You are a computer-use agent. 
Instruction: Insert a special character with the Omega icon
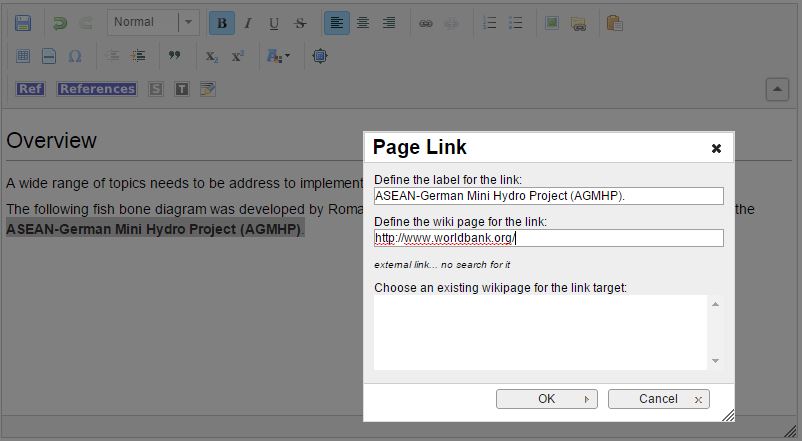coord(75,56)
